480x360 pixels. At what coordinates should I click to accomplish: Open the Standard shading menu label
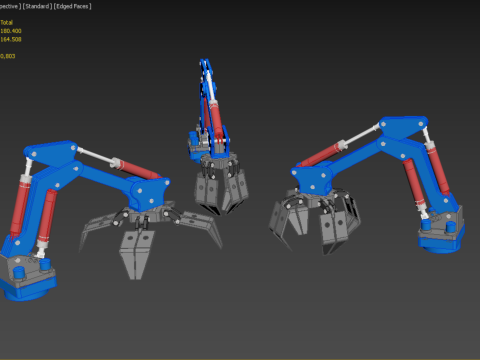point(37,6)
